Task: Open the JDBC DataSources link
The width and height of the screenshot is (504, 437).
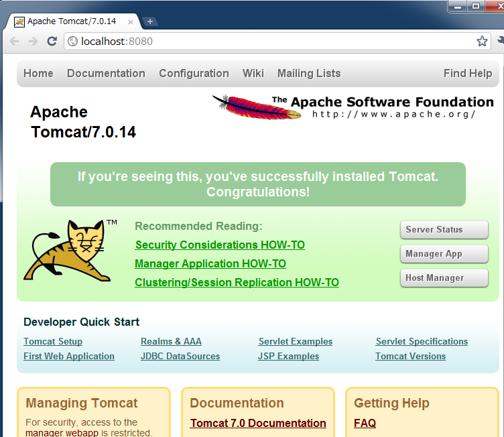Action: click(x=180, y=357)
